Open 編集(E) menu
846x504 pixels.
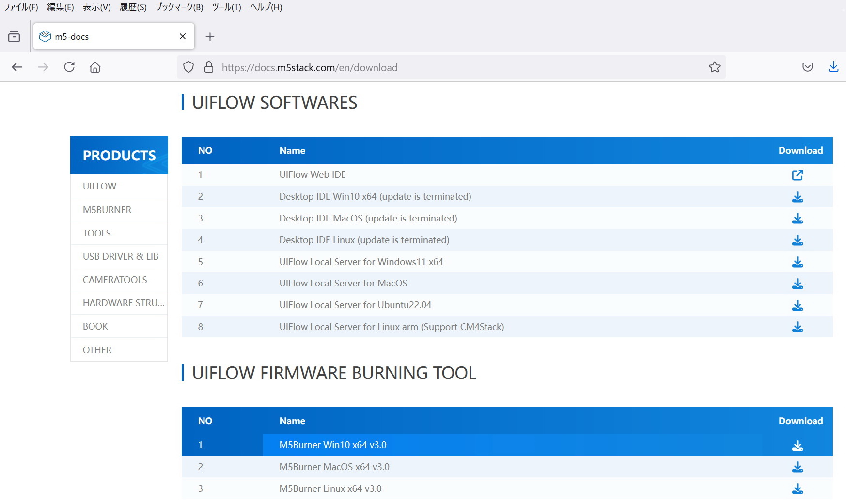pos(61,7)
